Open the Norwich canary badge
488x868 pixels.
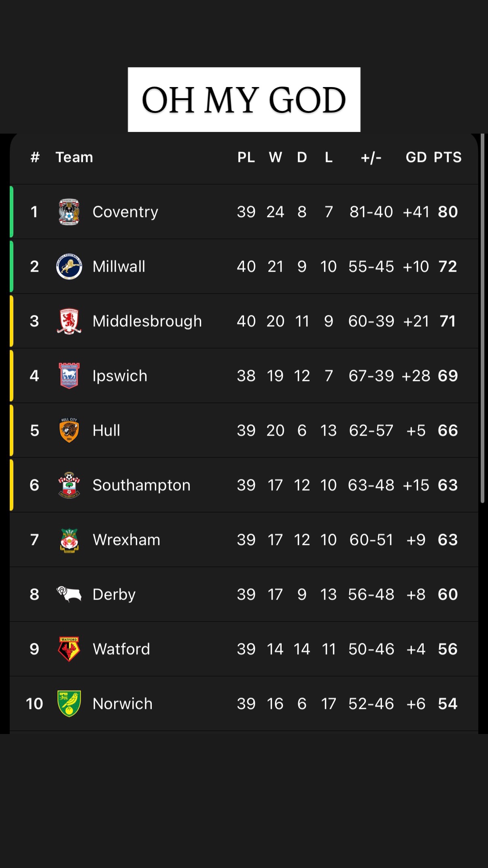click(69, 704)
